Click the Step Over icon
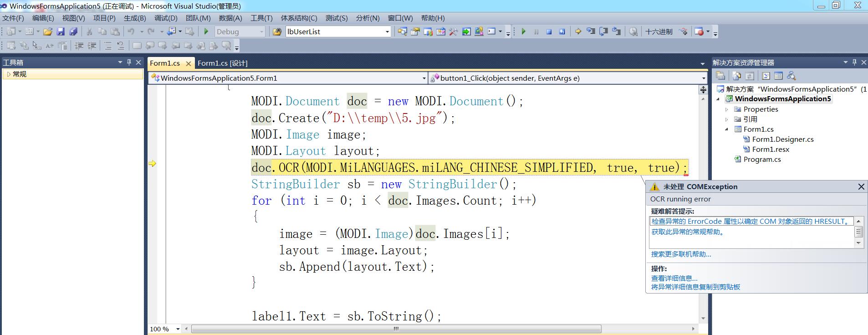Viewport: 868px width, 335px height. (x=603, y=31)
